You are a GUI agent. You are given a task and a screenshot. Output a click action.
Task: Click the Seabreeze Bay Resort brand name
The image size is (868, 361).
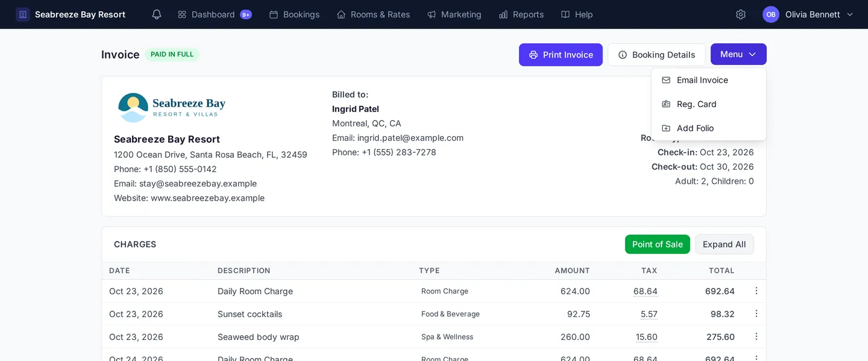coord(80,14)
